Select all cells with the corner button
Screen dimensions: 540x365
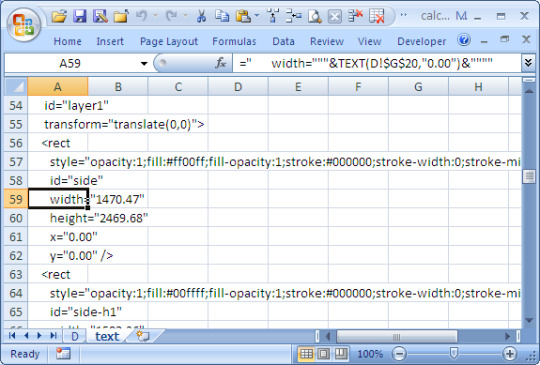16,87
